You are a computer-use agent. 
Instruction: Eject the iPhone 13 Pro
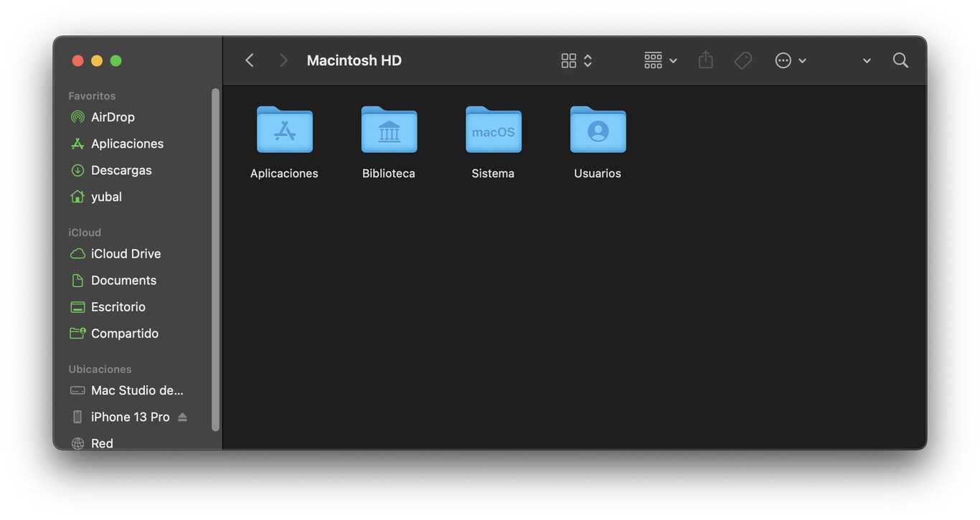point(182,416)
